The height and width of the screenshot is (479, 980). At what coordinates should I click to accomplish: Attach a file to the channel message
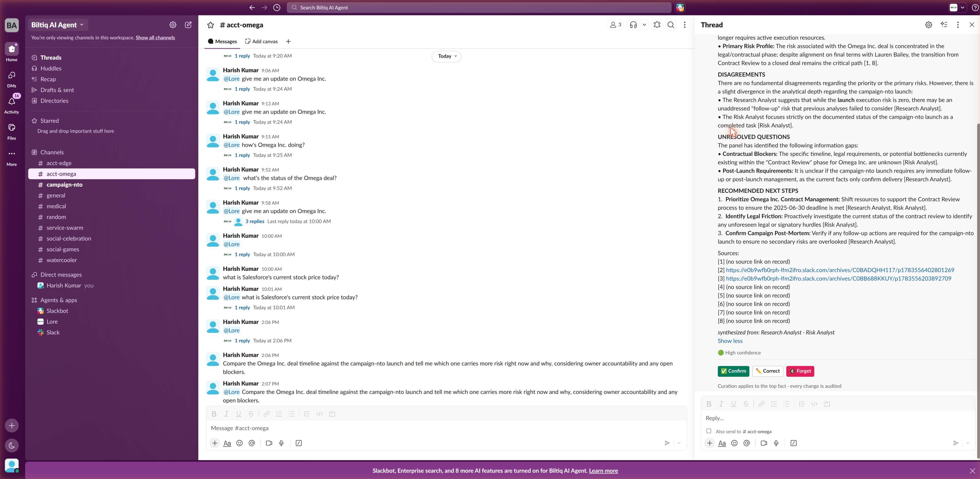click(x=215, y=443)
